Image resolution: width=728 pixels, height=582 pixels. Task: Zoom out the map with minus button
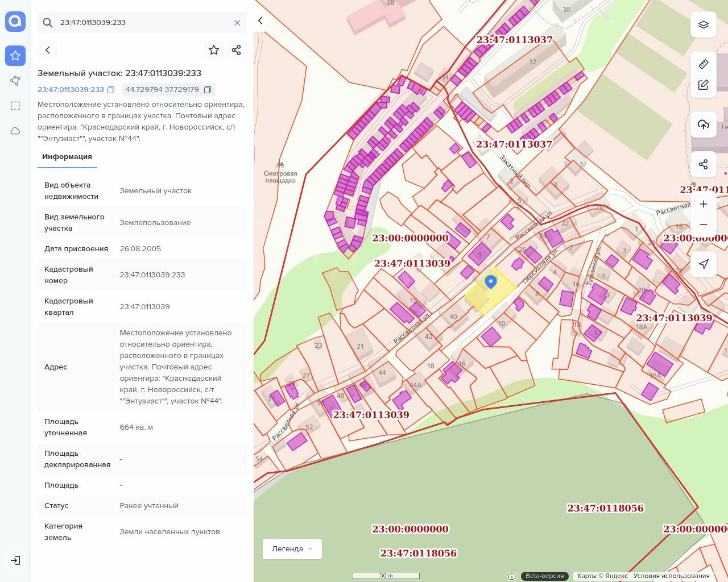[x=704, y=225]
